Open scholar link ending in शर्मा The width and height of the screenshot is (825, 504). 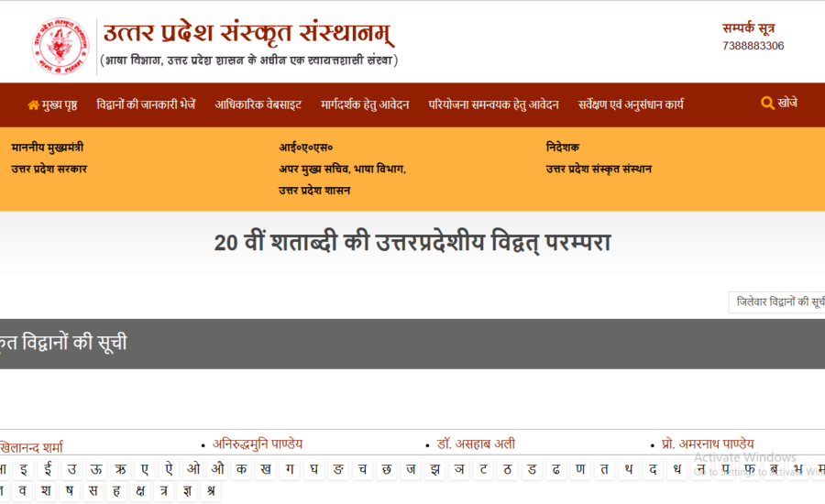click(31, 448)
